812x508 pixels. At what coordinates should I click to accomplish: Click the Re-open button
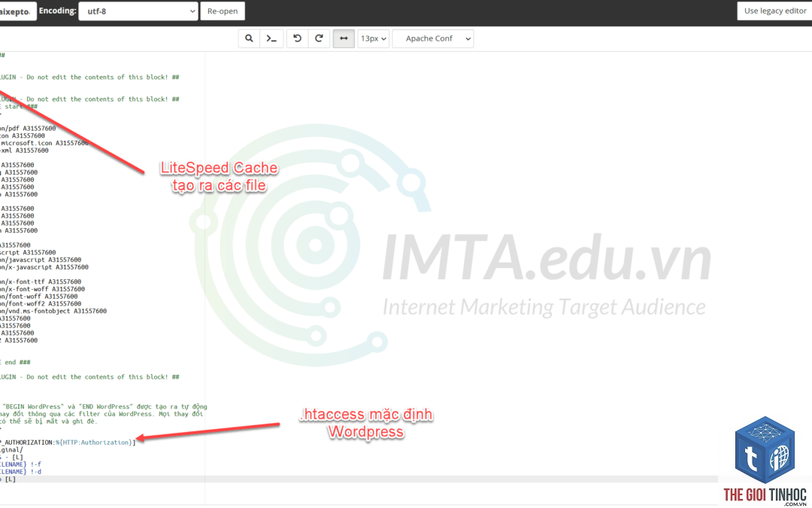[223, 11]
